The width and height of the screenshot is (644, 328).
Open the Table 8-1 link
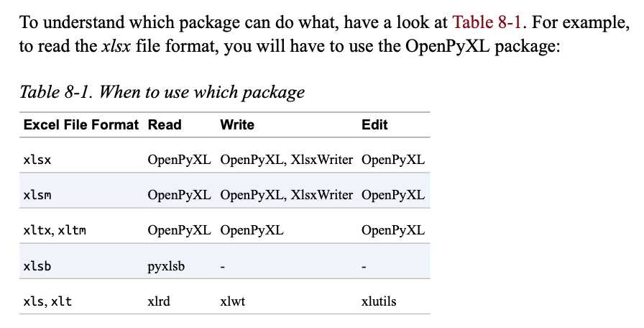487,22
